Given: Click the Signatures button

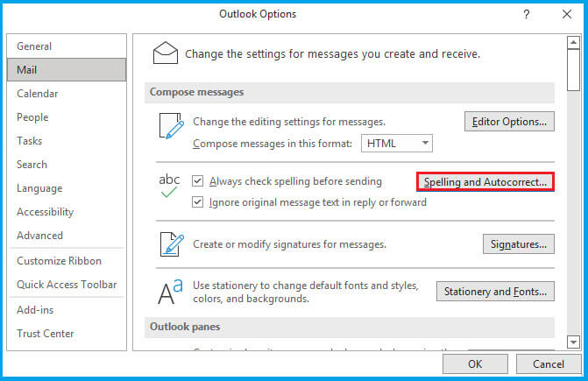Looking at the screenshot, I should (x=519, y=244).
